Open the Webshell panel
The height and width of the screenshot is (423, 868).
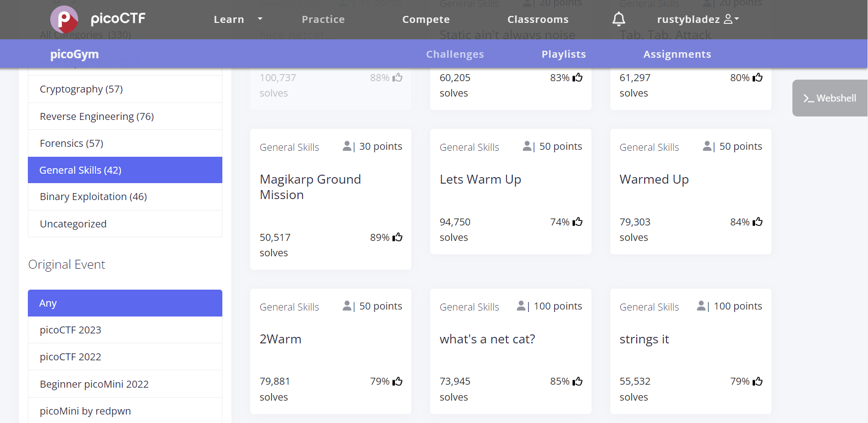click(x=830, y=98)
